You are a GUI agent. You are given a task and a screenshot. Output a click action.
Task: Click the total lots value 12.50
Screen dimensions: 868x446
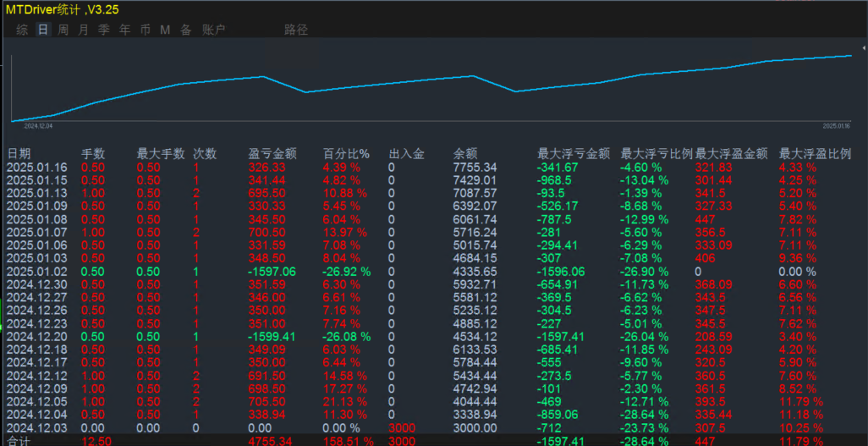coord(96,440)
